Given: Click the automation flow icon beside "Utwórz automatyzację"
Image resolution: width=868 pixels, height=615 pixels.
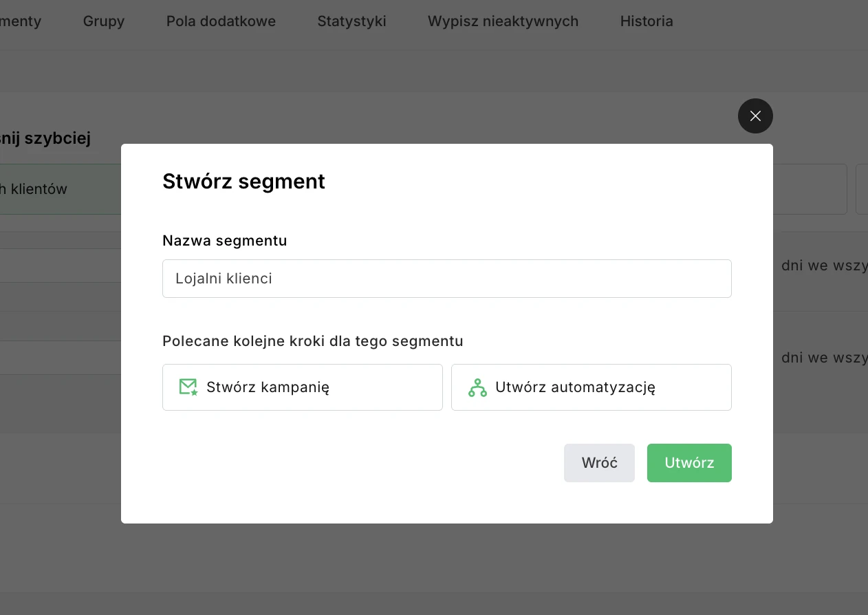Looking at the screenshot, I should (476, 387).
